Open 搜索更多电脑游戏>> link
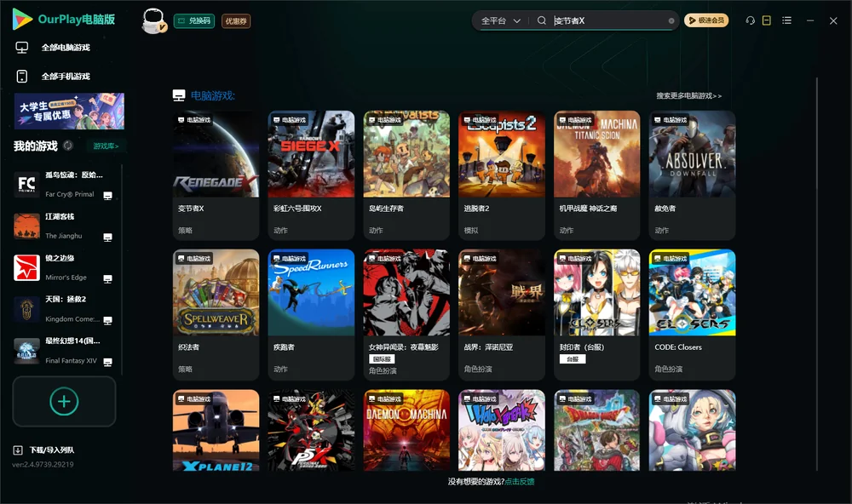Viewport: 852px width, 504px height. (688, 95)
